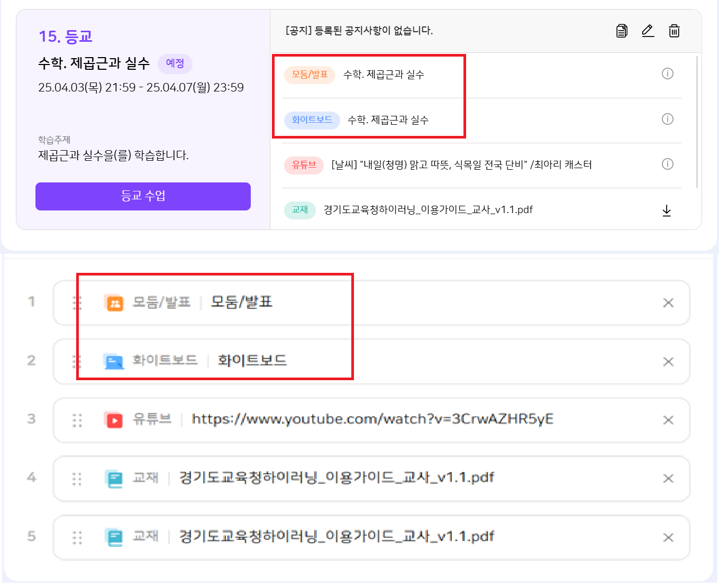Click the pencil edit icon
The image size is (719, 588).
click(x=648, y=31)
